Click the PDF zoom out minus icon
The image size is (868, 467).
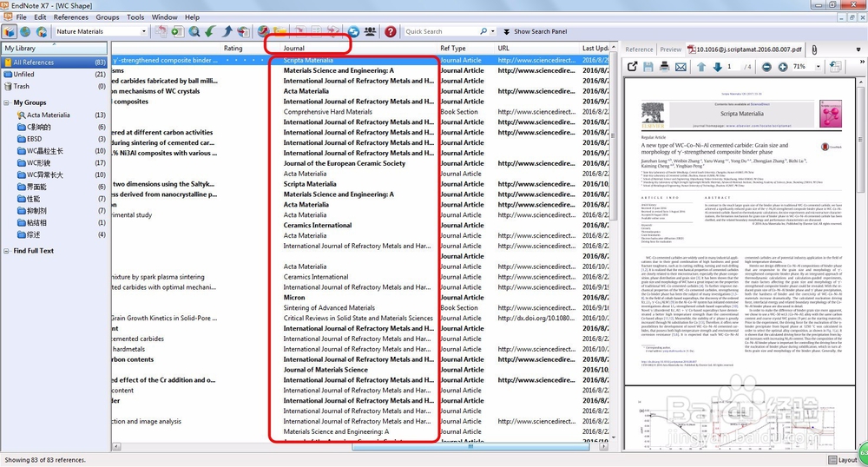(x=766, y=67)
